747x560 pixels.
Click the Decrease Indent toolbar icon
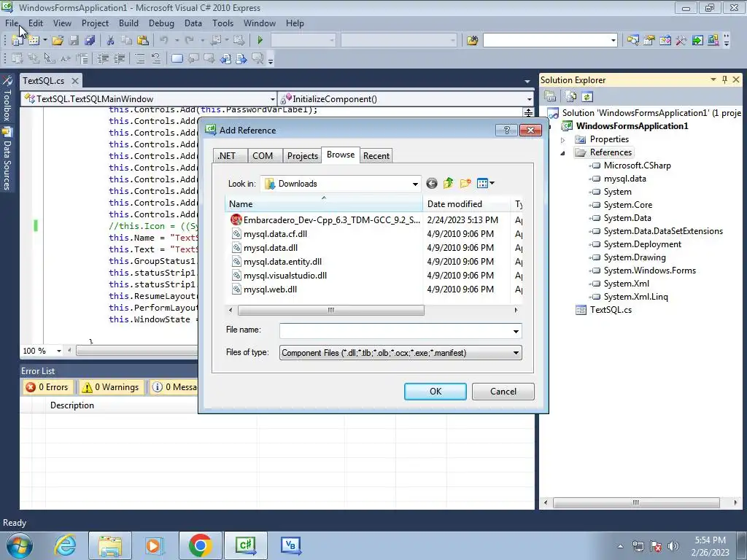coord(103,58)
